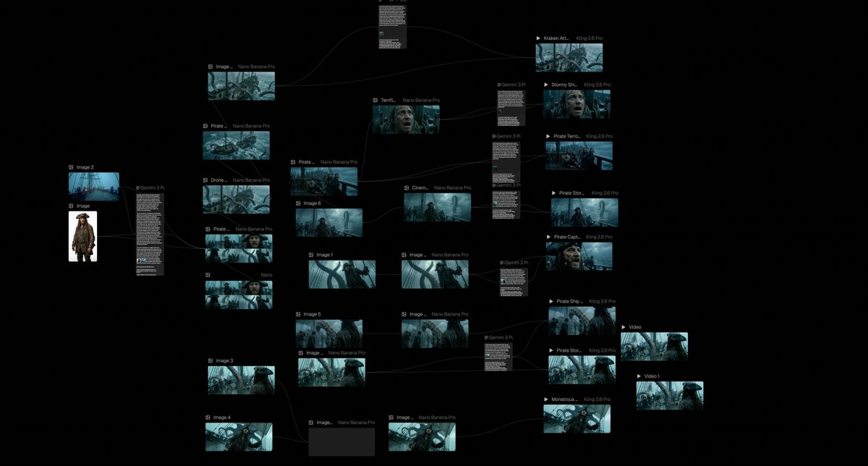The height and width of the screenshot is (466, 868).
Task: Click the image icon of Image 4 node
Action: pyautogui.click(x=208, y=418)
